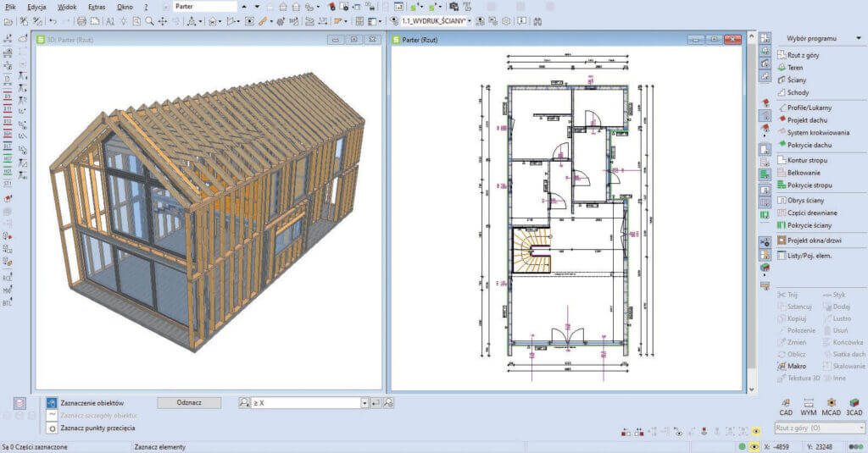Click the binoculars search icon

point(537,21)
